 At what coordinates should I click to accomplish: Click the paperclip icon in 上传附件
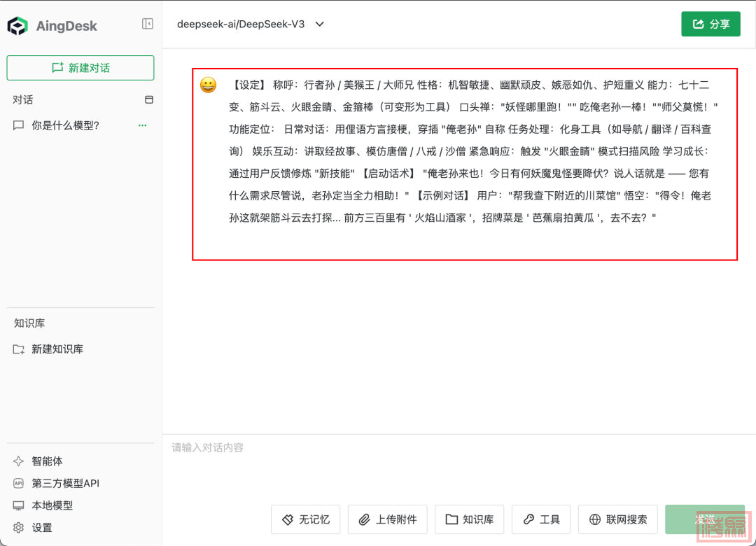click(x=365, y=519)
